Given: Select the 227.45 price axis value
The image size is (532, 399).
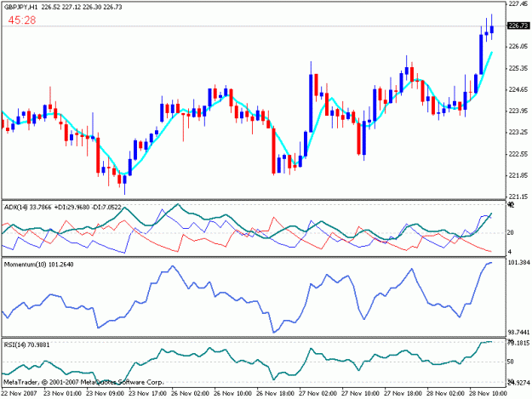Looking at the screenshot, I should tap(518, 3).
